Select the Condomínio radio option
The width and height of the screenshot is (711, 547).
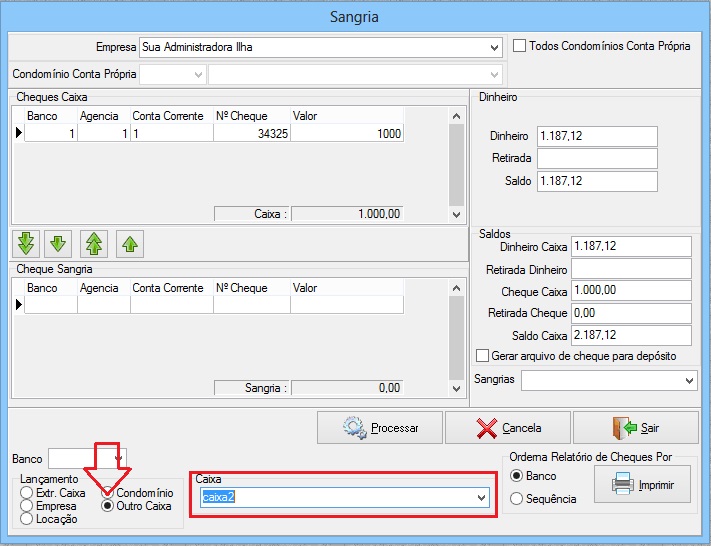pyautogui.click(x=107, y=492)
